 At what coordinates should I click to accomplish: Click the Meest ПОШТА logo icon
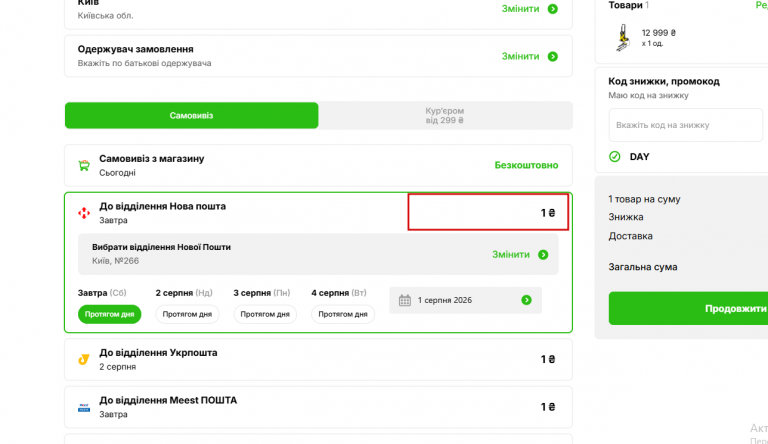84,407
